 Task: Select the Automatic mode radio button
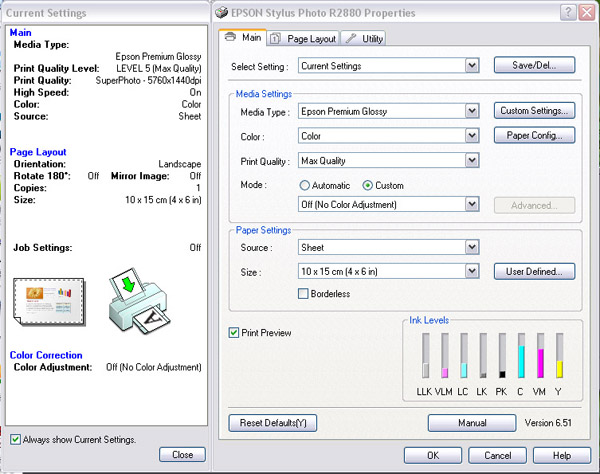[304, 186]
